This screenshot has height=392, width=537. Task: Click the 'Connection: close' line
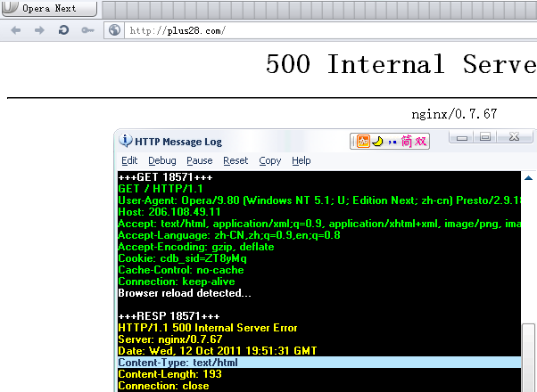pyautogui.click(x=163, y=386)
